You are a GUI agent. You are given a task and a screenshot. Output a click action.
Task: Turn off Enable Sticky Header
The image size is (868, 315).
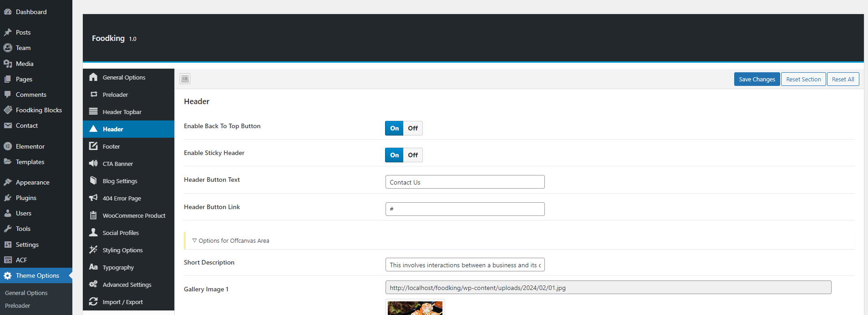(x=413, y=155)
